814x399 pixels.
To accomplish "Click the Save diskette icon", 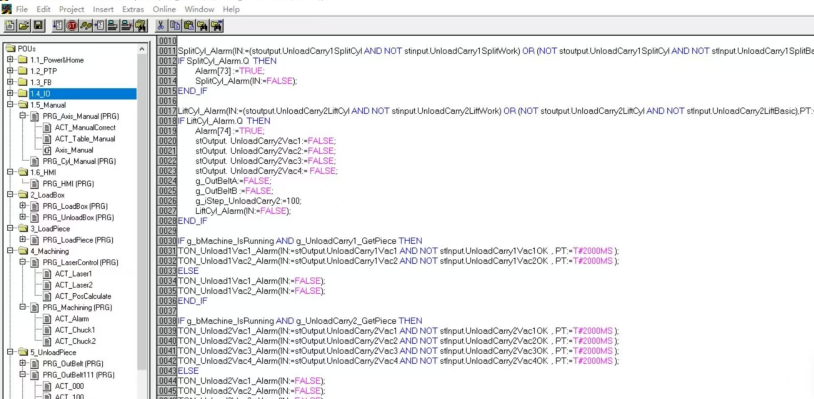I will pos(38,25).
